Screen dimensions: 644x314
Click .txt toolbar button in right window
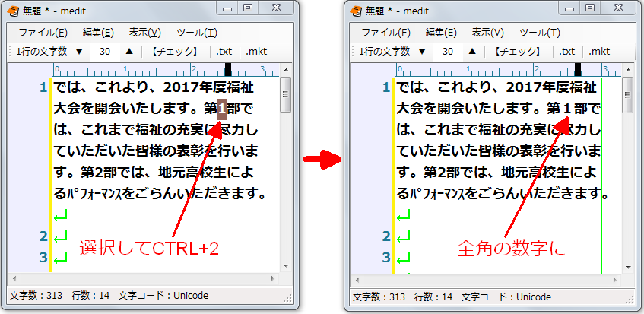click(566, 52)
